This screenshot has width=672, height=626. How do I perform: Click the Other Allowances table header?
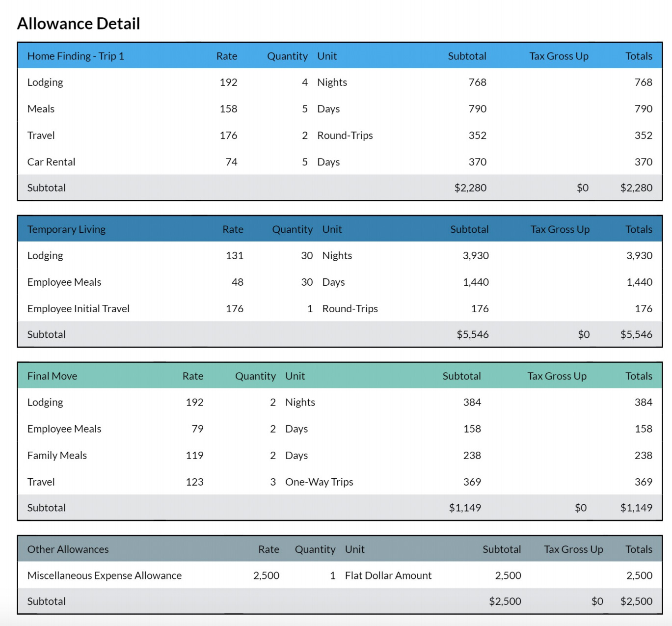tap(68, 549)
